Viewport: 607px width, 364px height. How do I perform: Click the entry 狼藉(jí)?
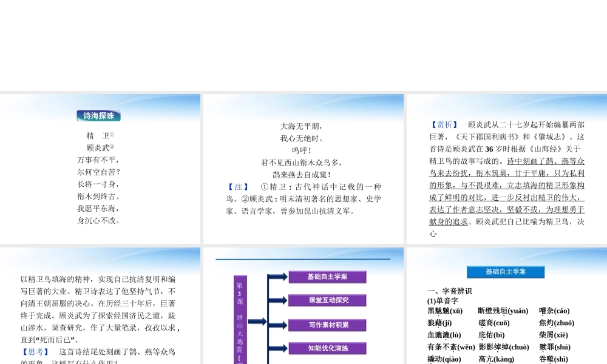pos(439,323)
